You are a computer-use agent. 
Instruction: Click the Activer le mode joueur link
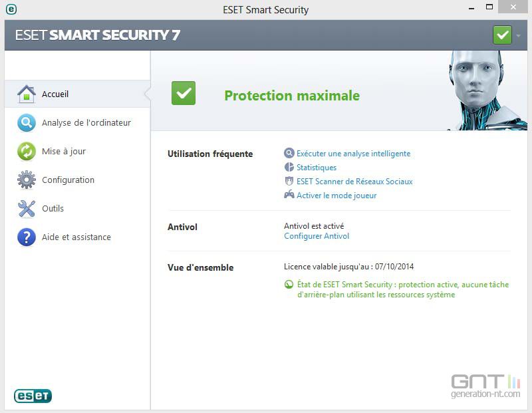click(x=336, y=196)
